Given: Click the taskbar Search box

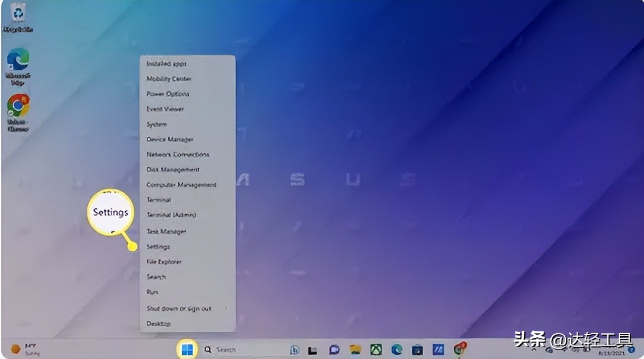Looking at the screenshot, I should click(228, 350).
